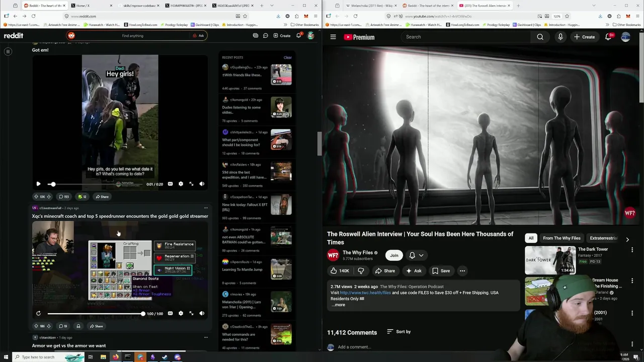The width and height of the screenshot is (644, 362).
Task: Open Reddit advertise icon in header
Action: pos(256,36)
